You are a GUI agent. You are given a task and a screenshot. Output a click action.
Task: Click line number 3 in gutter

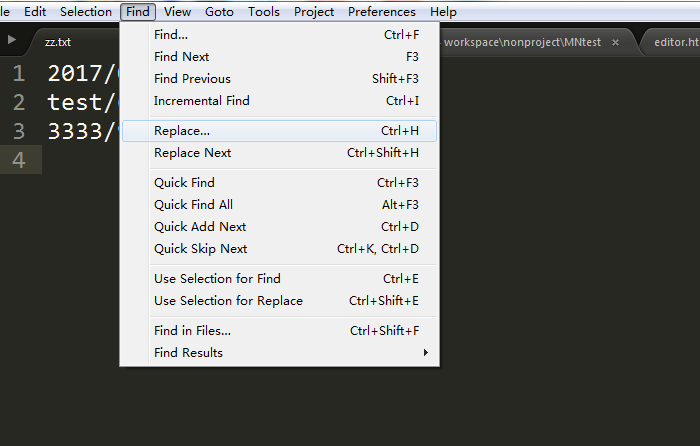(18, 131)
